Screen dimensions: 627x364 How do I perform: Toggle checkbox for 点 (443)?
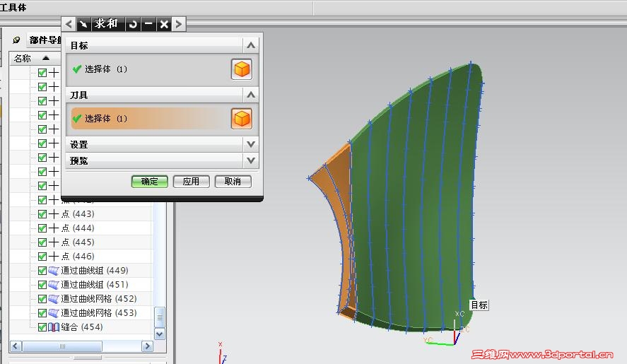click(x=42, y=214)
